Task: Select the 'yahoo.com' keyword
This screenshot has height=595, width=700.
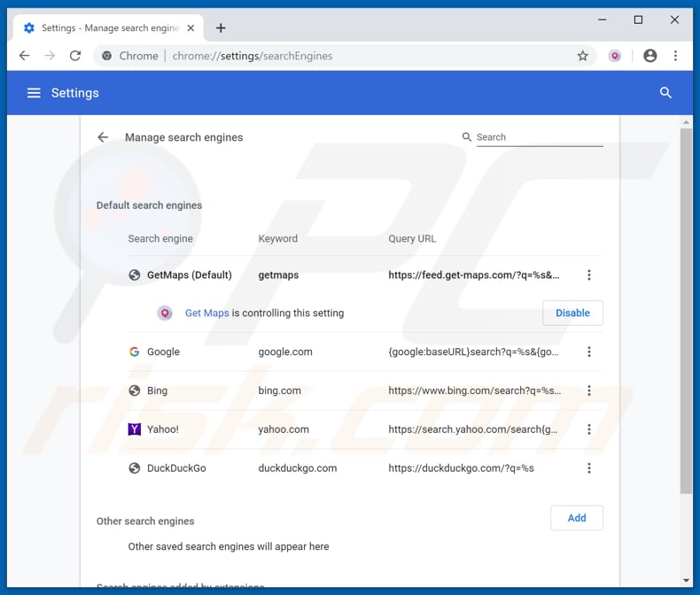Action: (x=284, y=429)
